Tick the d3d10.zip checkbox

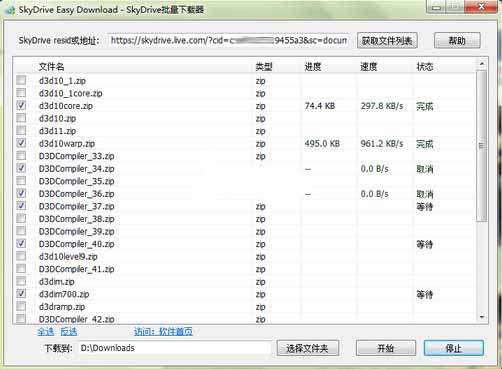click(x=21, y=118)
